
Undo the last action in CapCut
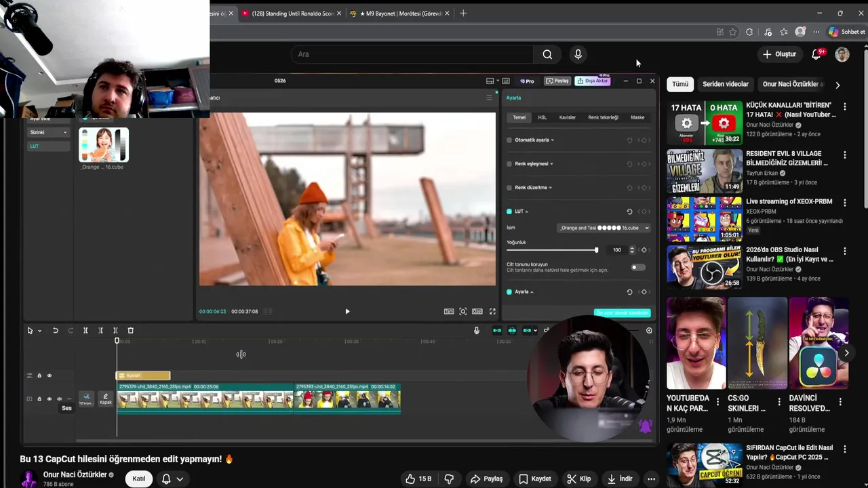tap(56, 331)
